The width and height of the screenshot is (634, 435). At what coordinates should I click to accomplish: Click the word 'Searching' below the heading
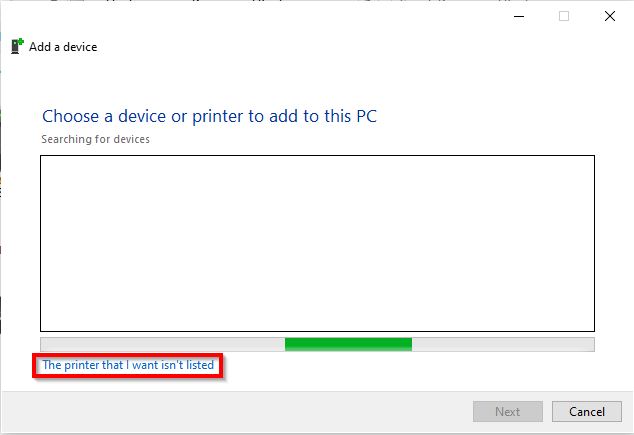(x=65, y=139)
